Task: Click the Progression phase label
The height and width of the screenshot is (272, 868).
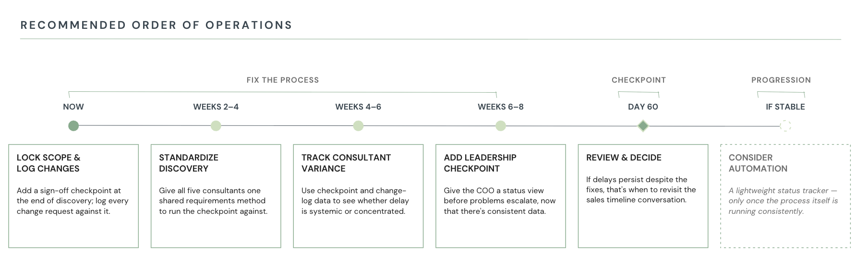Action: coord(781,80)
